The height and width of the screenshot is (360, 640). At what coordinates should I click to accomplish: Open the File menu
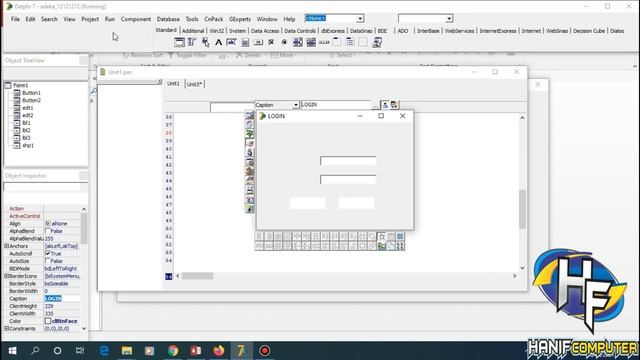pyautogui.click(x=15, y=19)
